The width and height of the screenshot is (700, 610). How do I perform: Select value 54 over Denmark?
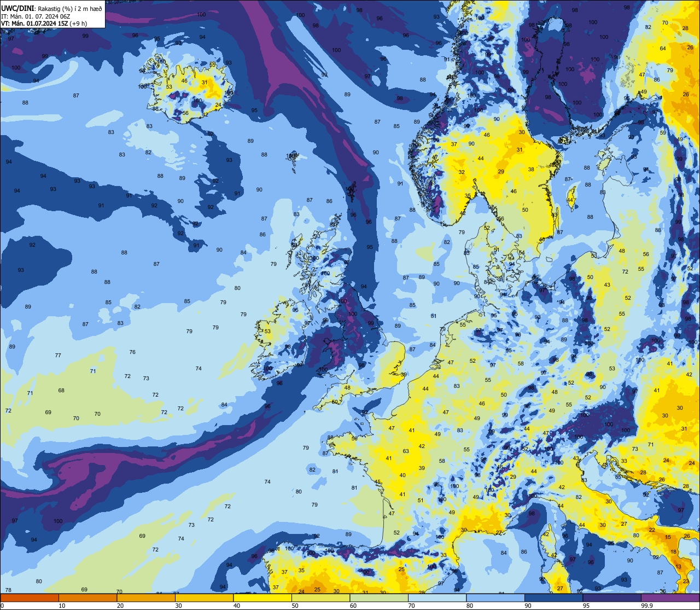coord(522,252)
